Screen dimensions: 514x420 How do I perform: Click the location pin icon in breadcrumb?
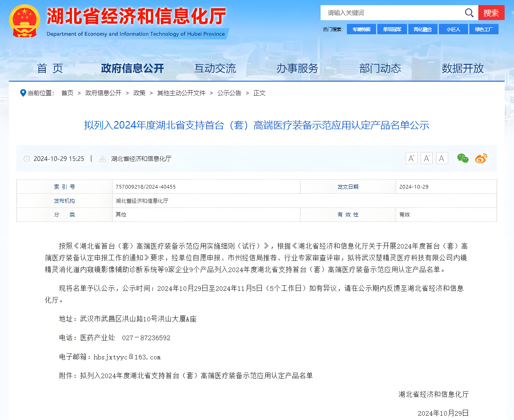23,93
